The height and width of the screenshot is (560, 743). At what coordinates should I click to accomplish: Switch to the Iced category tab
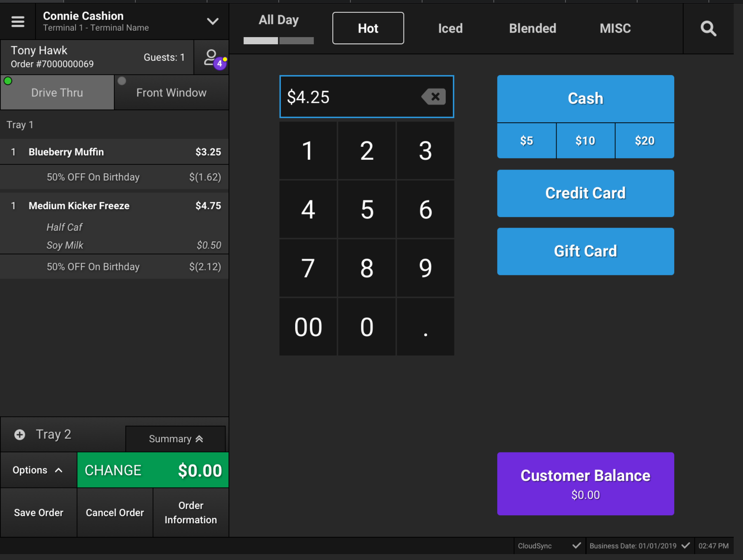(450, 28)
